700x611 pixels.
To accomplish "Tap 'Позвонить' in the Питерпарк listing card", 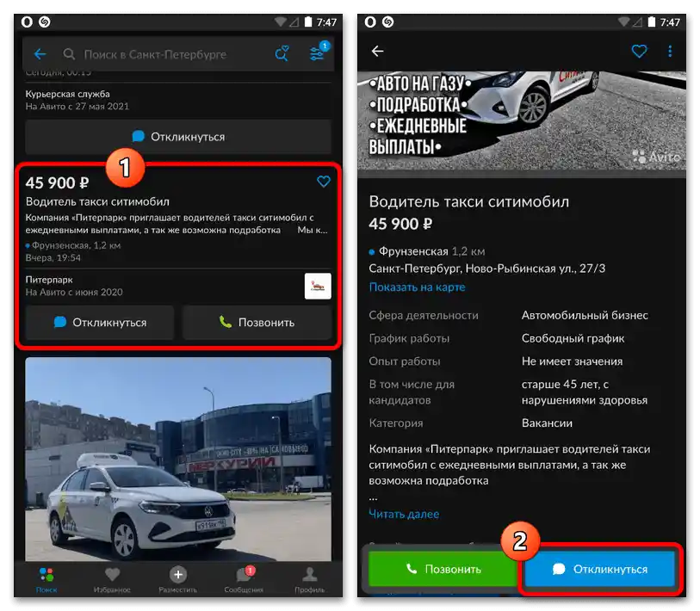I will coord(257,322).
